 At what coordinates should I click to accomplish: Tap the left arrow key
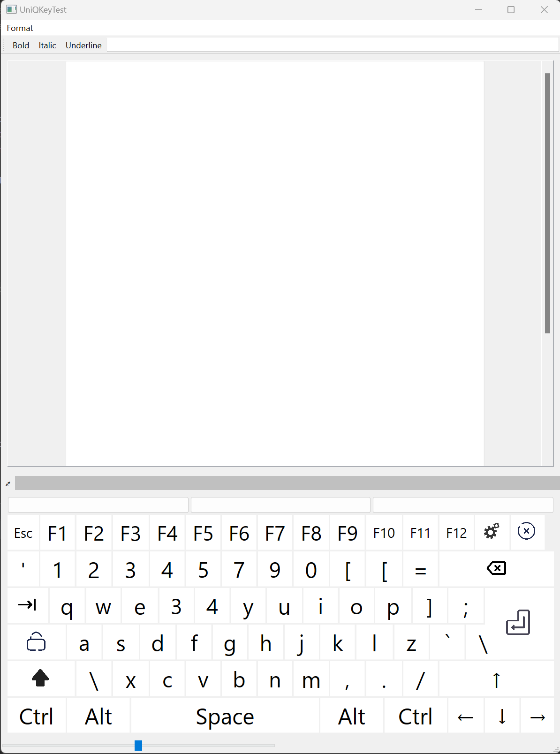[x=466, y=716]
